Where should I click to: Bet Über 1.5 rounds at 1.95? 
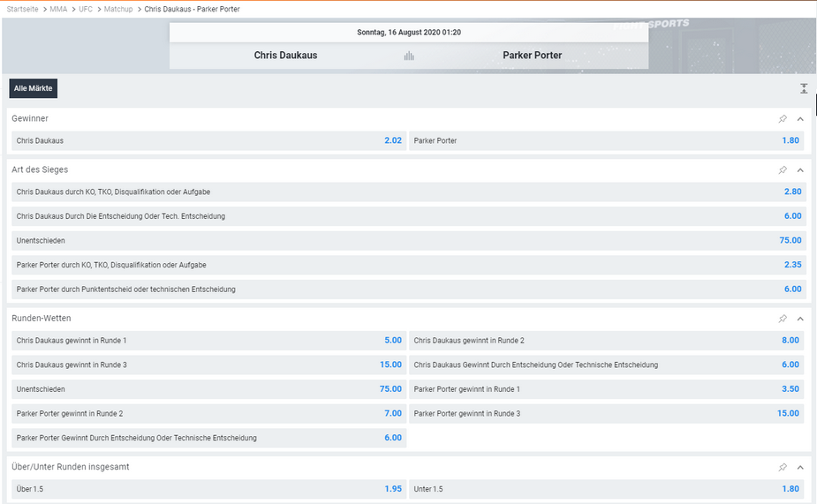point(209,489)
